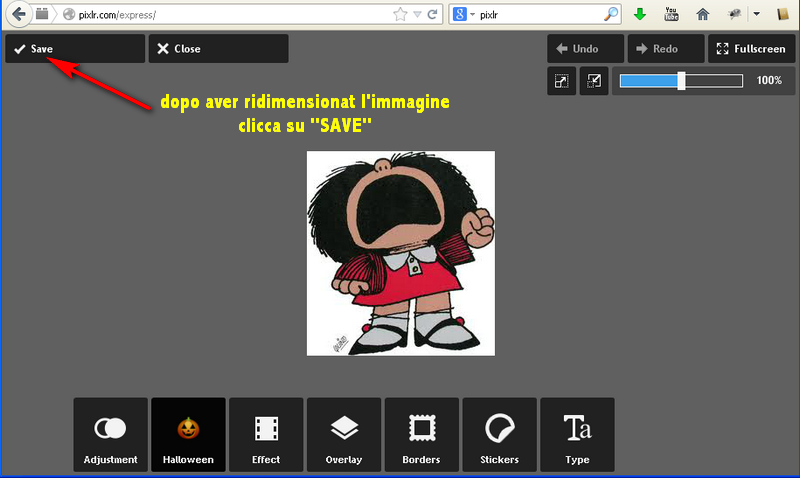Open the Halloween pumpkin category

coord(188,435)
